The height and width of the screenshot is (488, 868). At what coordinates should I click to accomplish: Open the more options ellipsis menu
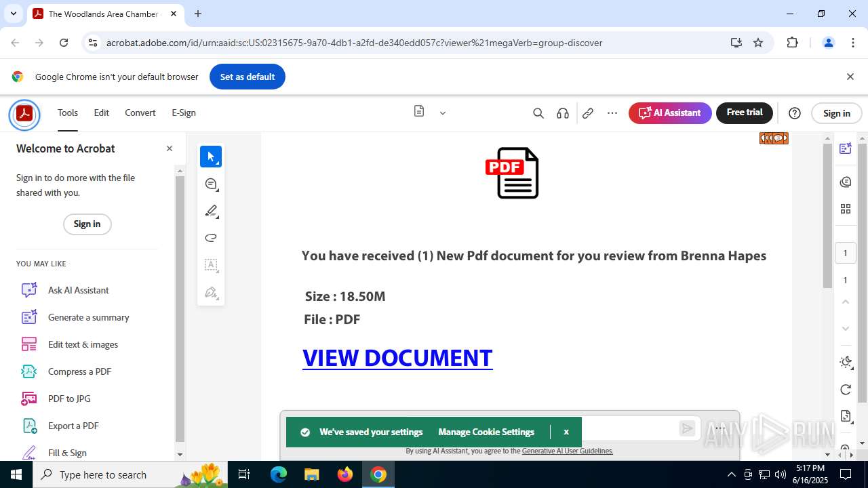pyautogui.click(x=612, y=113)
